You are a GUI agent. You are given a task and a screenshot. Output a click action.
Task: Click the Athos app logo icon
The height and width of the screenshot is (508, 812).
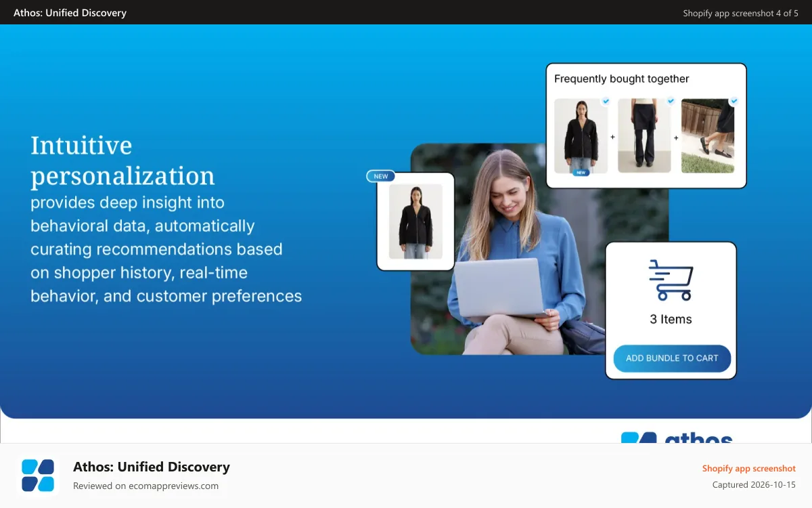pos(38,475)
